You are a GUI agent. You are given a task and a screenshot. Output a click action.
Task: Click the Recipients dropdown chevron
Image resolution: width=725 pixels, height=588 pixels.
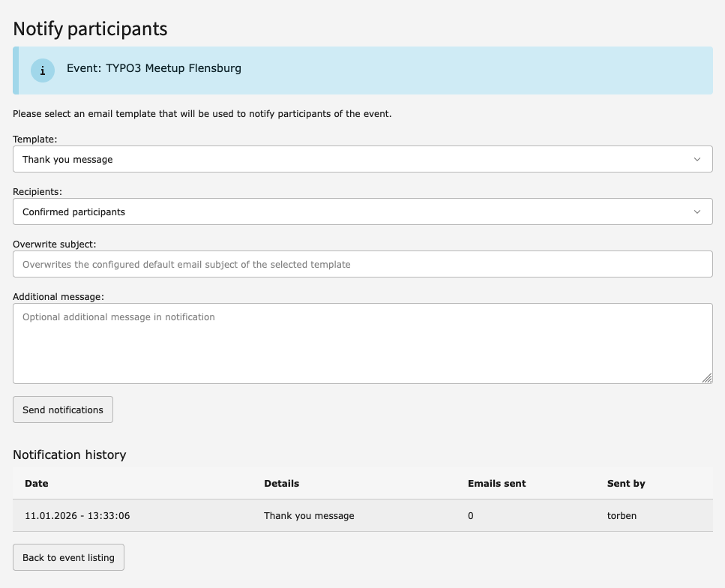tap(697, 211)
